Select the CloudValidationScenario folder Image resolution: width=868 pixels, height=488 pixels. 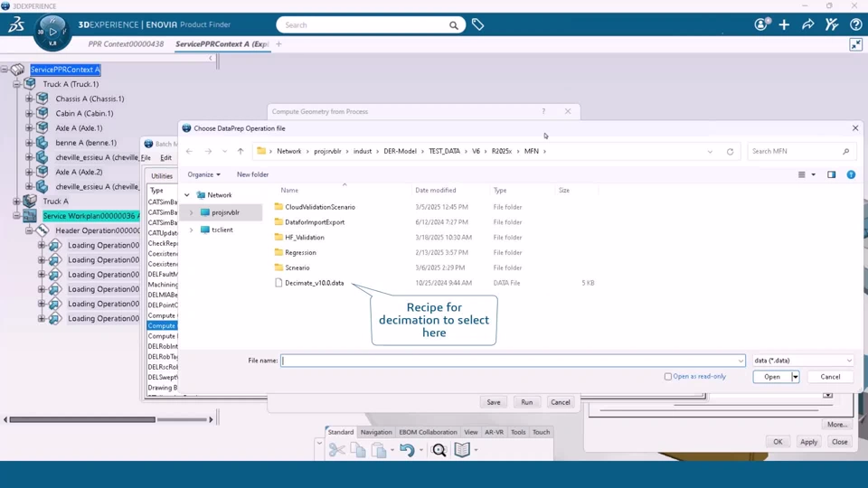click(x=320, y=207)
